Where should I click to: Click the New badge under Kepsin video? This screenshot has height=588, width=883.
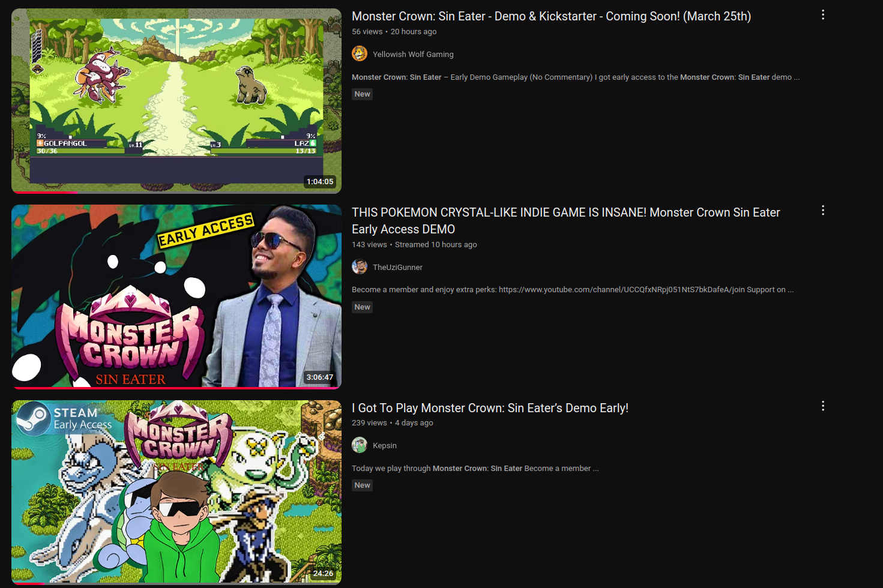click(x=362, y=485)
